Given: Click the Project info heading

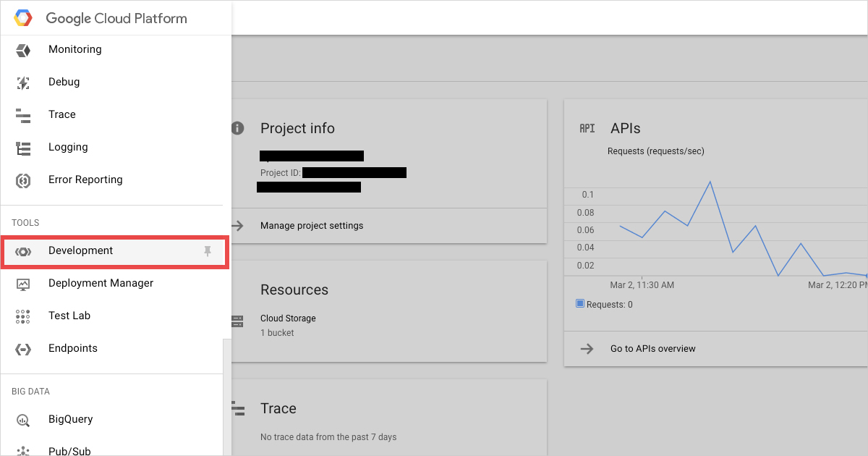Looking at the screenshot, I should click(297, 128).
